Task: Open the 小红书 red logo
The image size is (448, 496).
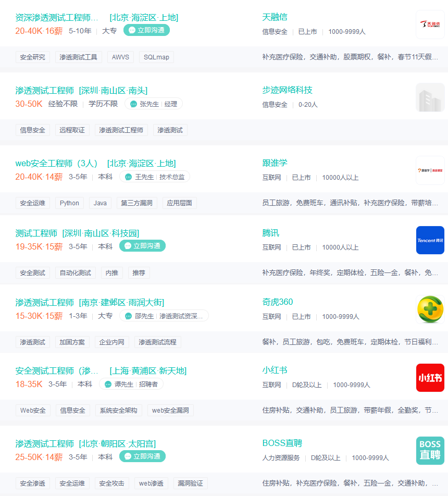Action: coord(430,378)
